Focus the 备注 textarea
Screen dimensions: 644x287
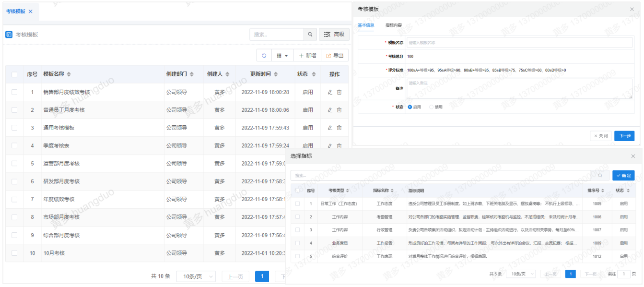[x=520, y=89]
